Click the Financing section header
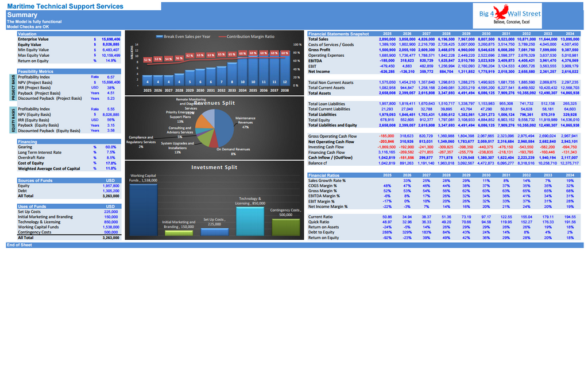 (28, 142)
